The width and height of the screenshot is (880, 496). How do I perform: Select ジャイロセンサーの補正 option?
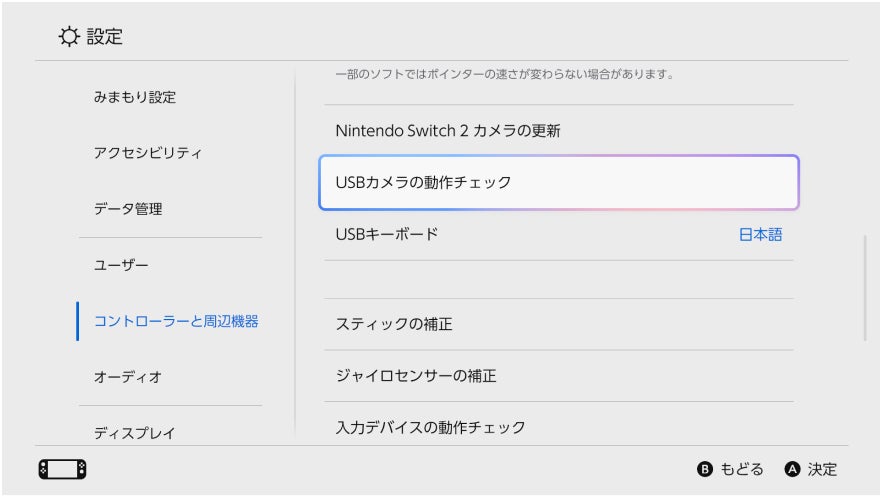(x=416, y=376)
